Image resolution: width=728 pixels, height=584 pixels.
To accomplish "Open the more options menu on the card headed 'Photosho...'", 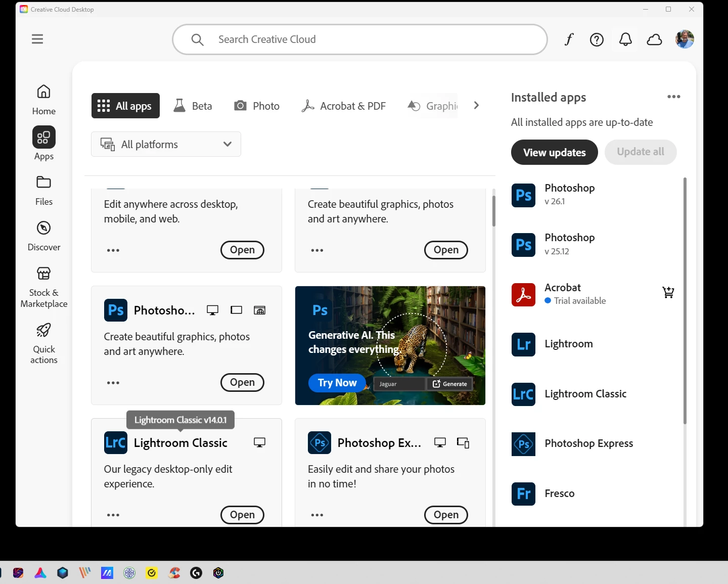I will point(113,383).
